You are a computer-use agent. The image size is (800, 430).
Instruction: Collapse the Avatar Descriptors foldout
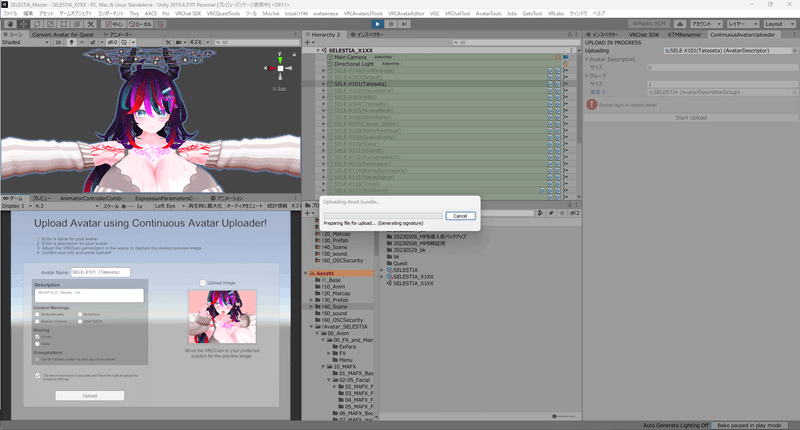(x=587, y=59)
